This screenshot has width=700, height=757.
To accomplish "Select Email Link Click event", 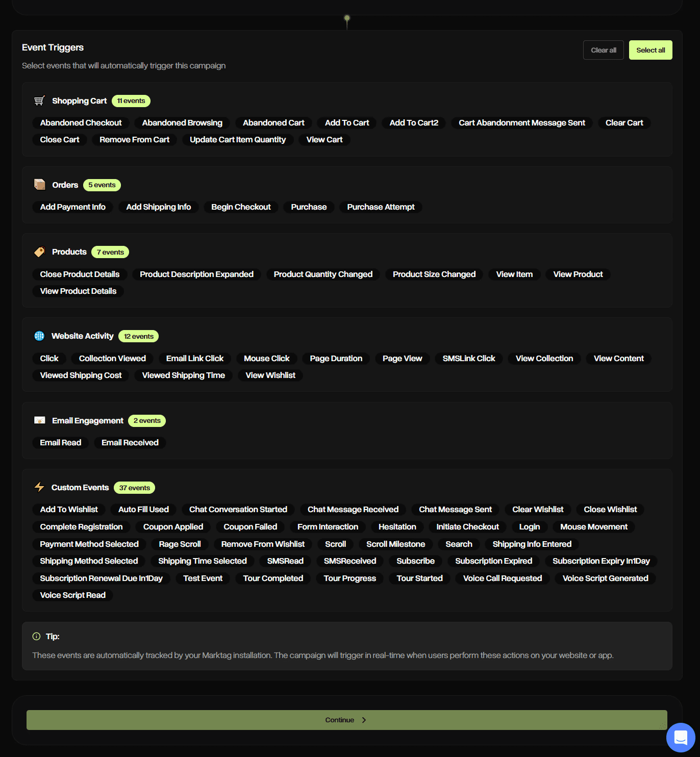I will coord(195,359).
